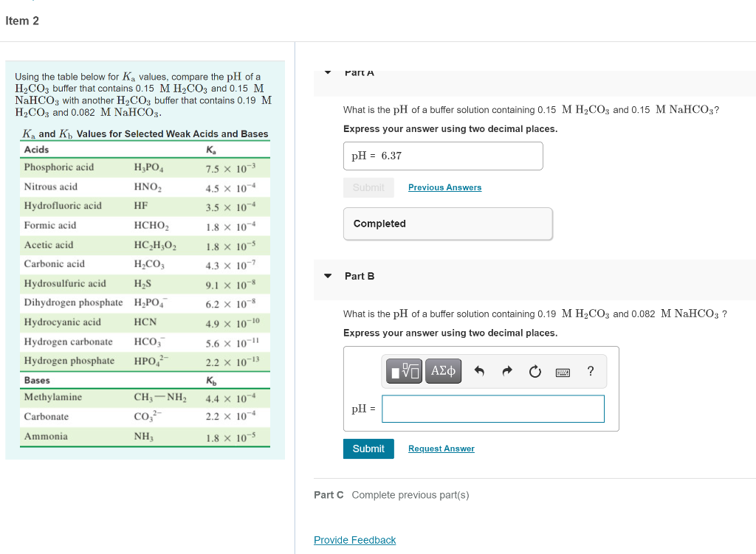Select the Carbonic acid table row
Image resolution: width=756 pixels, height=554 pixels.
[145, 265]
